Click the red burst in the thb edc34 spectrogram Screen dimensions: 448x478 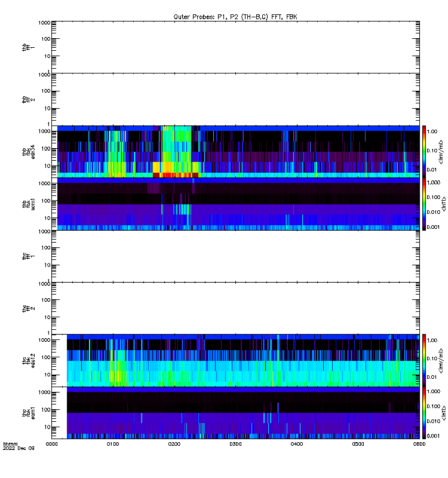175,175
